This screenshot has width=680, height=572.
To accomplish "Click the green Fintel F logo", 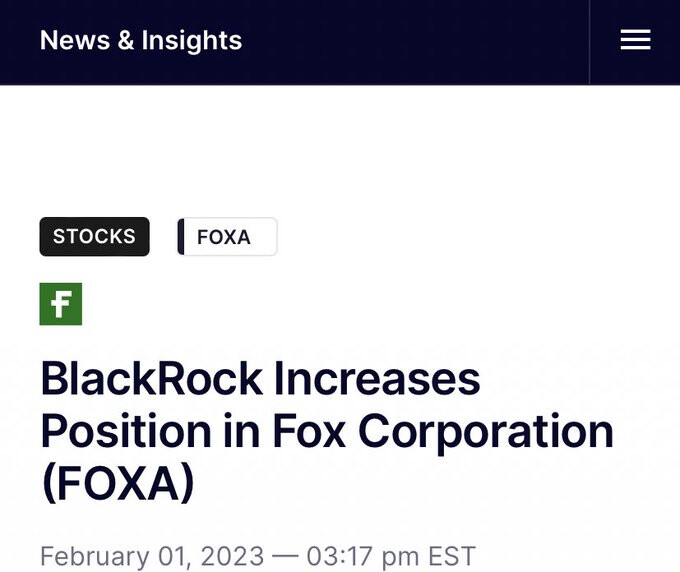I will pos(61,304).
